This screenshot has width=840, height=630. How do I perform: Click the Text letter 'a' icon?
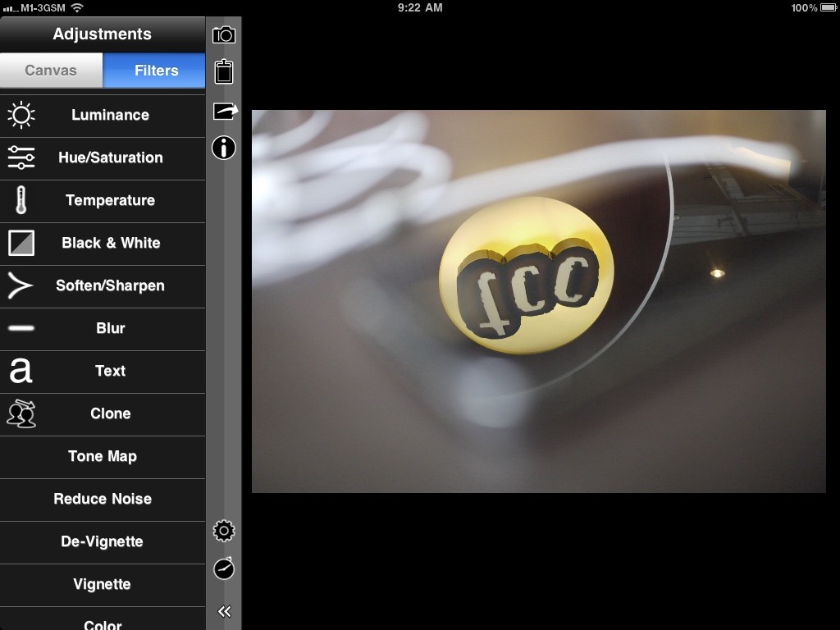21,371
